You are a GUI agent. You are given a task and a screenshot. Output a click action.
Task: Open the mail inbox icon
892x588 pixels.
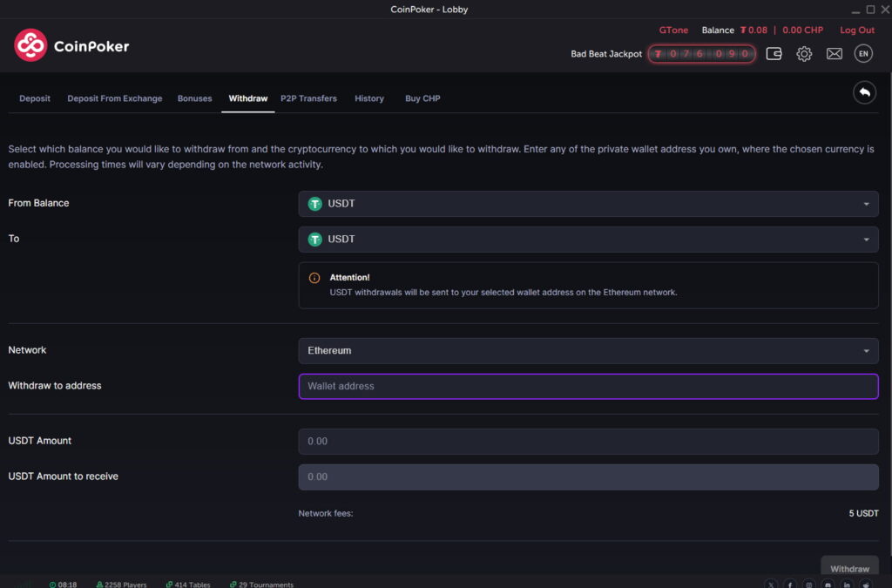834,54
